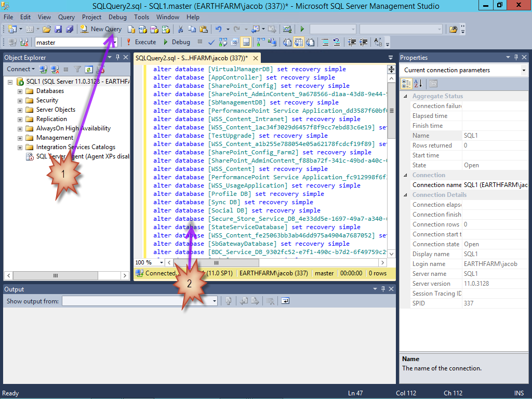The width and height of the screenshot is (532, 399).
Task: Collapse the Aggregate Status properties section
Action: [405, 96]
